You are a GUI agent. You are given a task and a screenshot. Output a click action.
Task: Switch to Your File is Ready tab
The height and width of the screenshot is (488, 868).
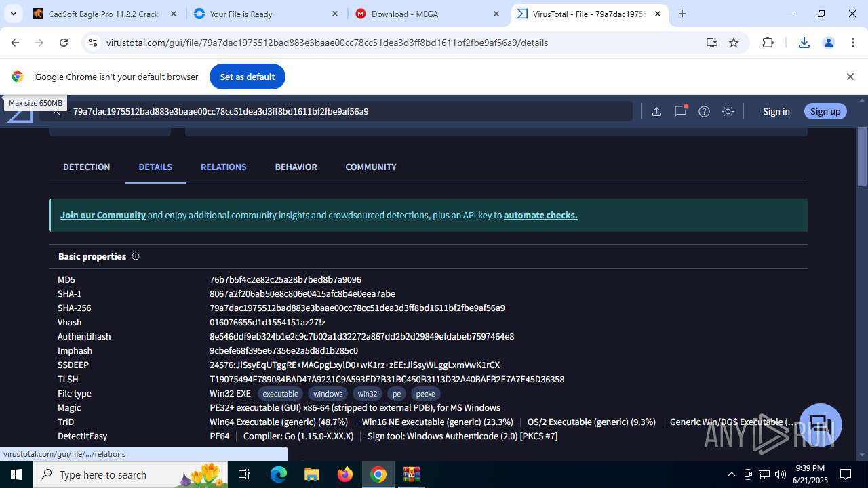tap(266, 14)
